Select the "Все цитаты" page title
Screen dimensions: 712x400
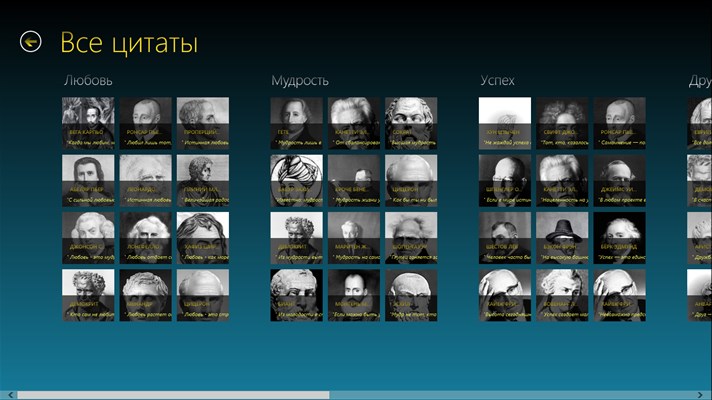point(129,43)
